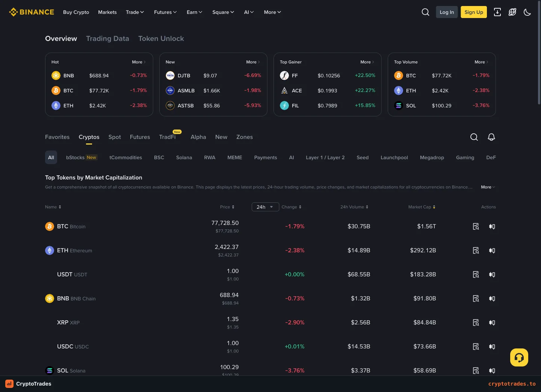The height and width of the screenshot is (392, 541).
Task: Open the Favorites tab
Action: (57, 137)
